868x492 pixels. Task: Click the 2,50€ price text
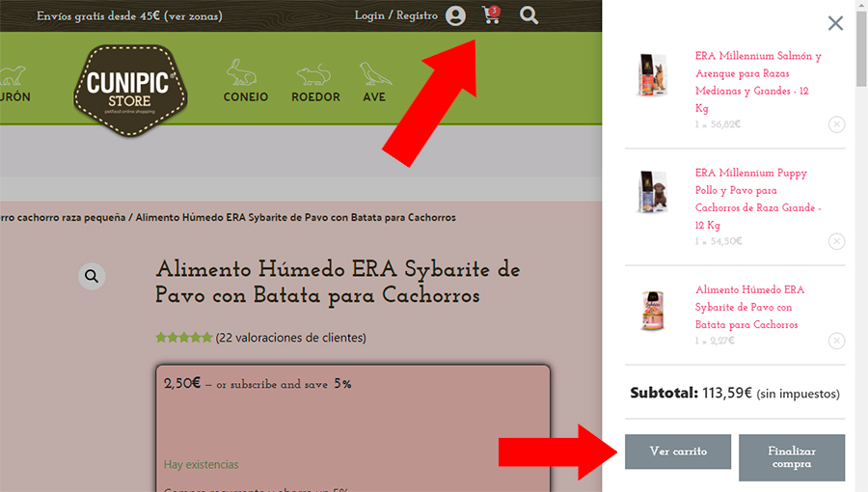point(182,383)
